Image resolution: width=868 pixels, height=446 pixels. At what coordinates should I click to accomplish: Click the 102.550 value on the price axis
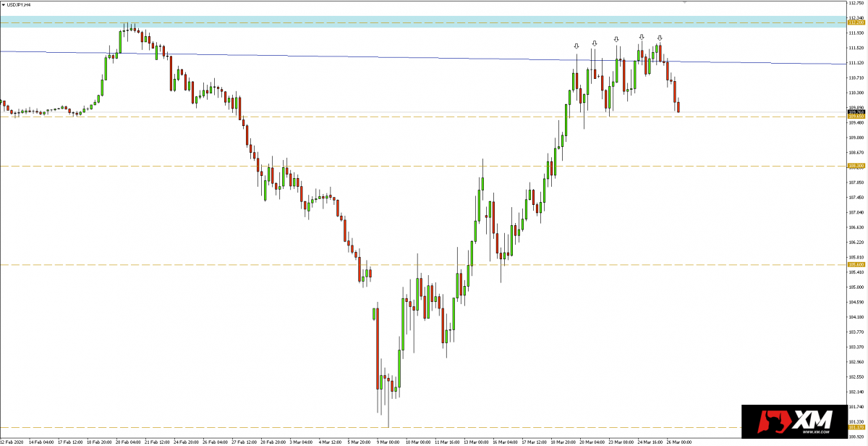click(857, 376)
